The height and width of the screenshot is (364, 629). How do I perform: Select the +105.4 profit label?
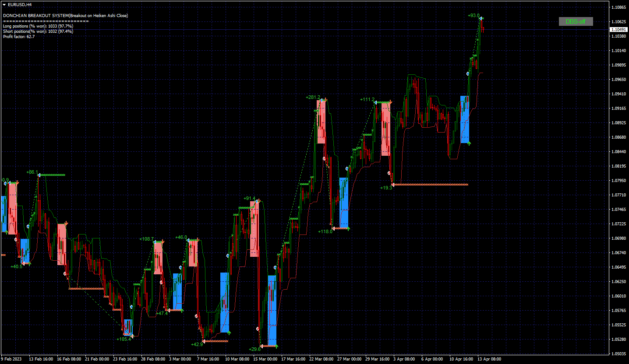[x=124, y=339]
